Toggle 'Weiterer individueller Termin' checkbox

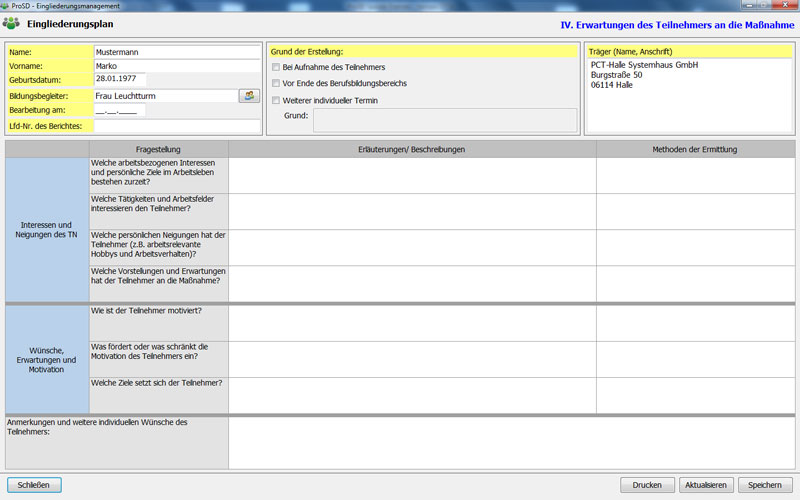276,100
